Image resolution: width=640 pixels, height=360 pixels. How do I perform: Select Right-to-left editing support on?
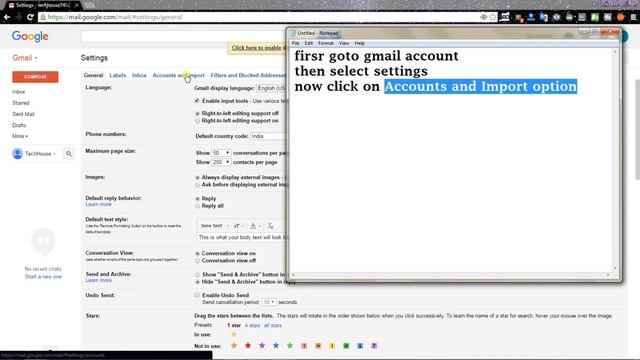(x=198, y=121)
